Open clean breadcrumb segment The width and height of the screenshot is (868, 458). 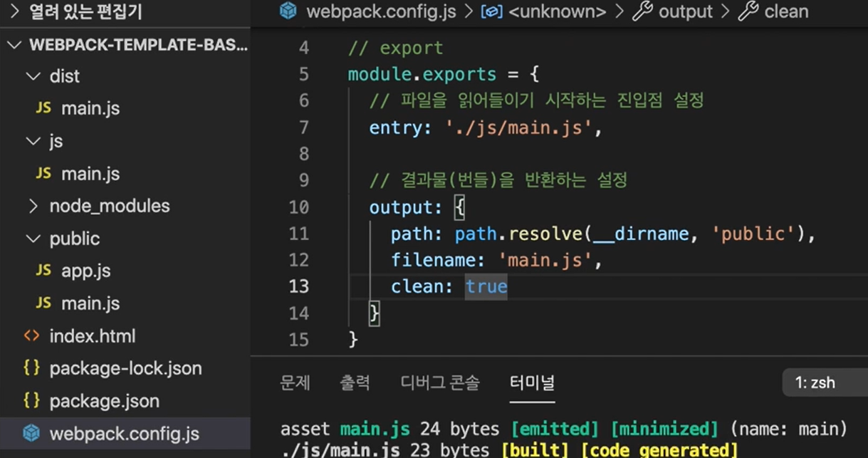[786, 12]
